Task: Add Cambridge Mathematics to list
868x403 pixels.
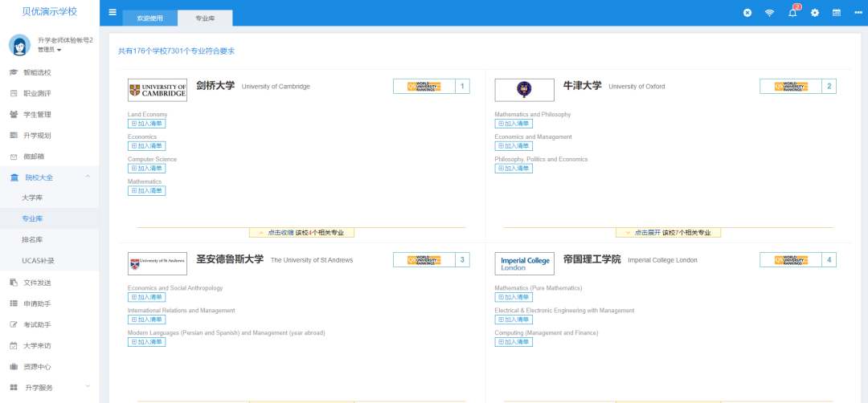Action: pyautogui.click(x=147, y=191)
